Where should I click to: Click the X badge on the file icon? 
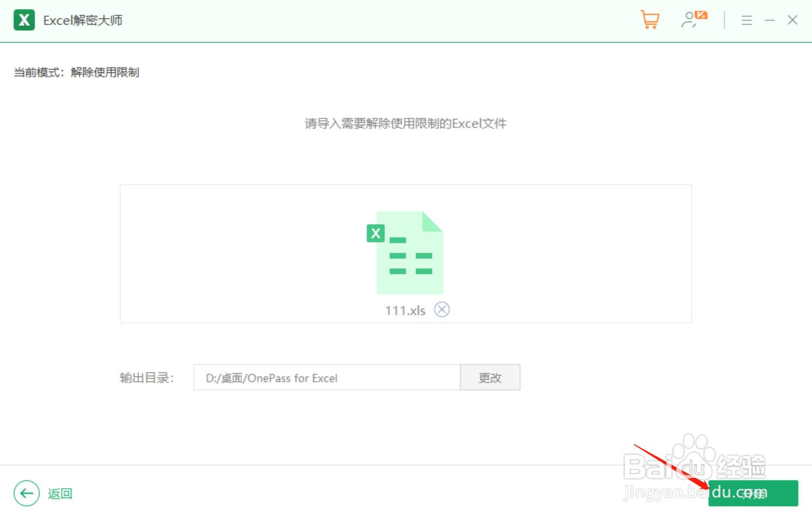point(375,233)
